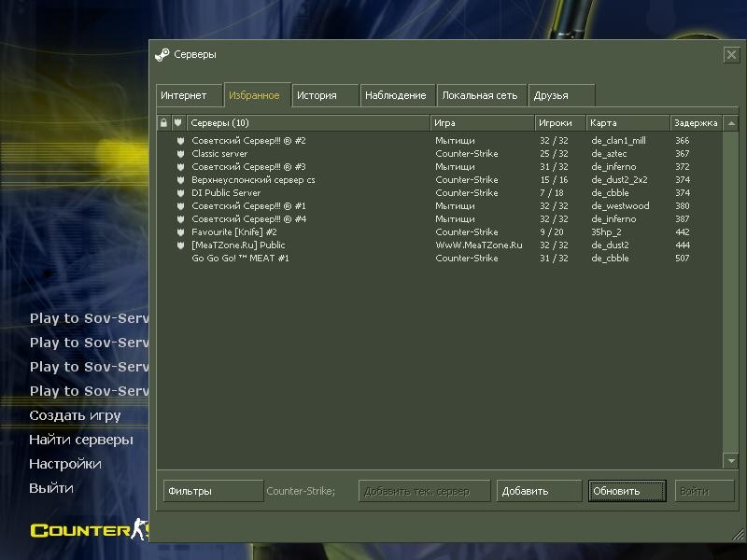Screen dimensions: 747x560
Task: Click the shield anti-cheat column header icon
Action: tap(177, 123)
